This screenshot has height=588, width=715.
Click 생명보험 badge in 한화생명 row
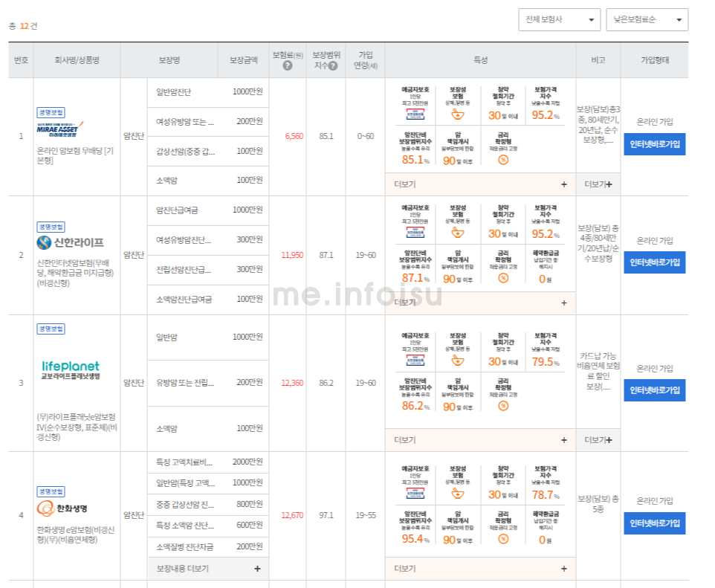point(51,491)
